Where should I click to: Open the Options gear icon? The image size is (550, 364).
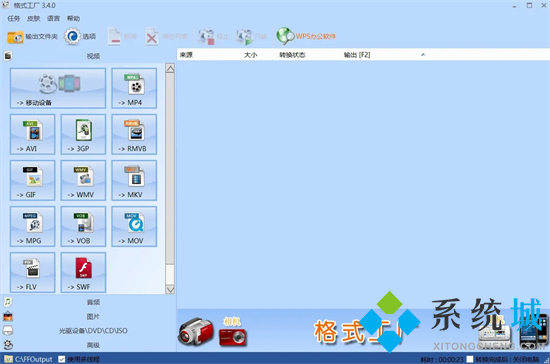point(72,36)
